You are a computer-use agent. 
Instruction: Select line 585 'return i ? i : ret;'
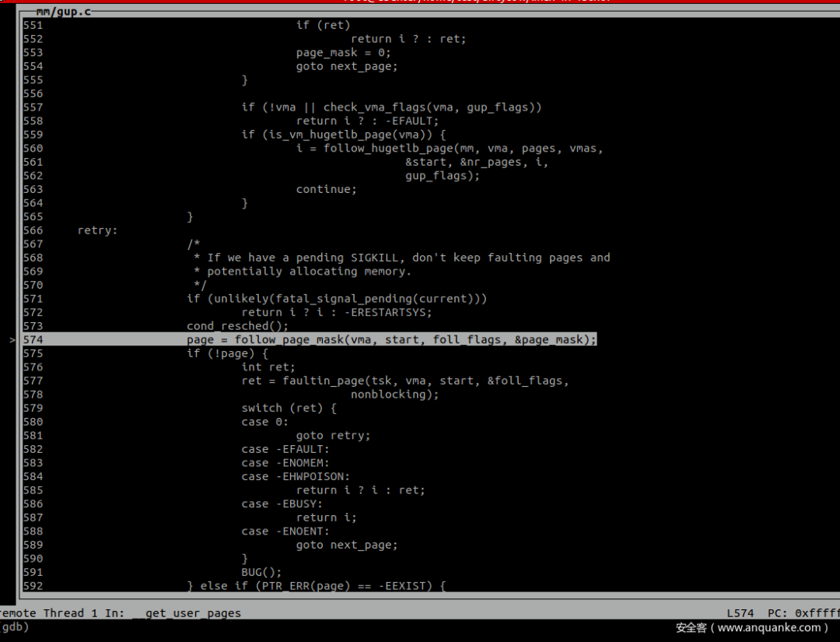[x=361, y=490]
